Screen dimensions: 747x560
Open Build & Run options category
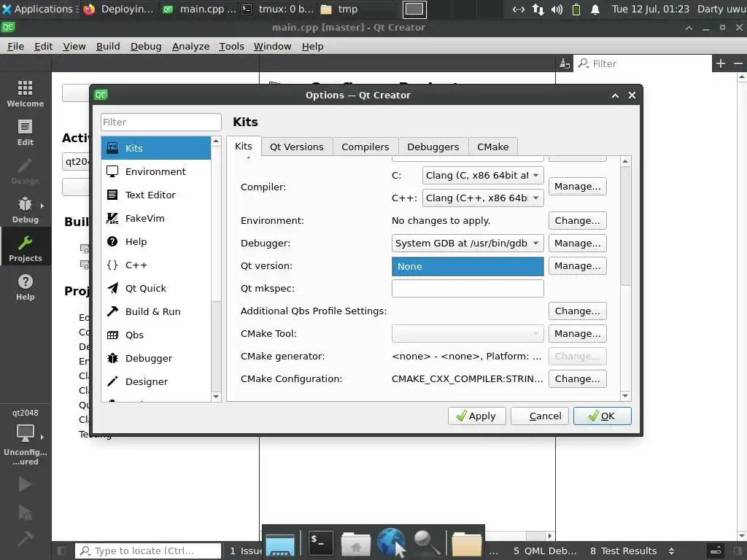156,311
